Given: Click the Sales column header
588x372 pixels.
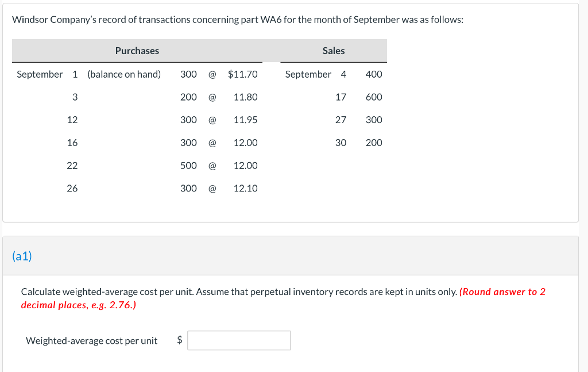Looking at the screenshot, I should point(334,51).
